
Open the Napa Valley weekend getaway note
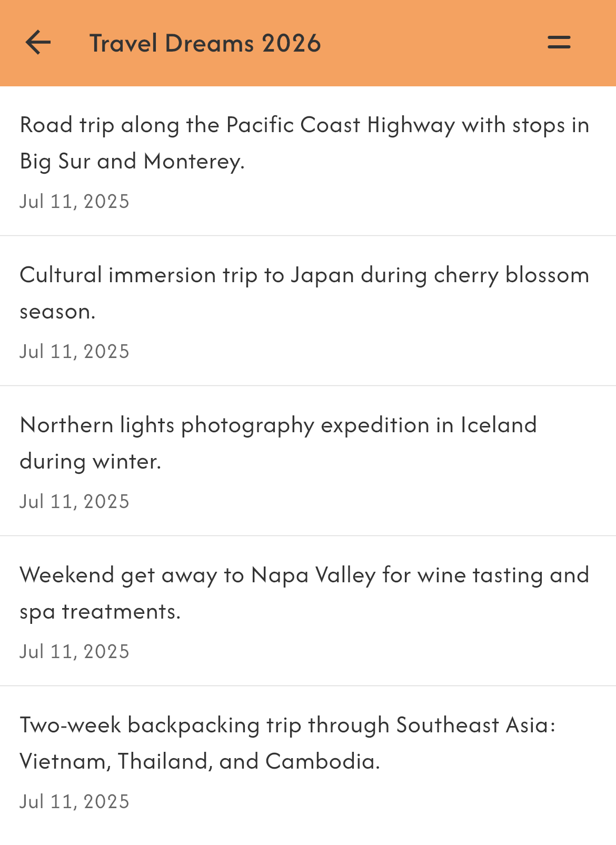(x=308, y=611)
